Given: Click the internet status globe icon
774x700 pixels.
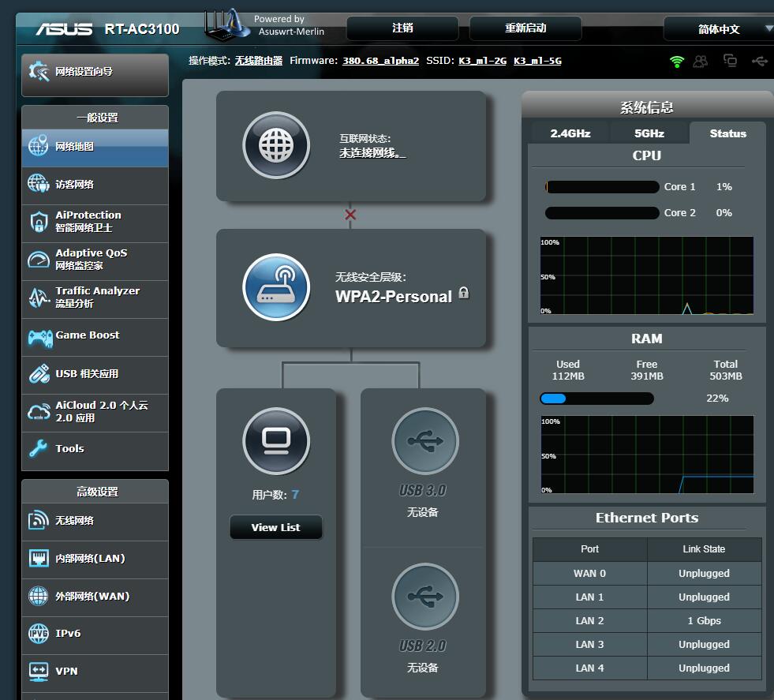Looking at the screenshot, I should point(276,145).
